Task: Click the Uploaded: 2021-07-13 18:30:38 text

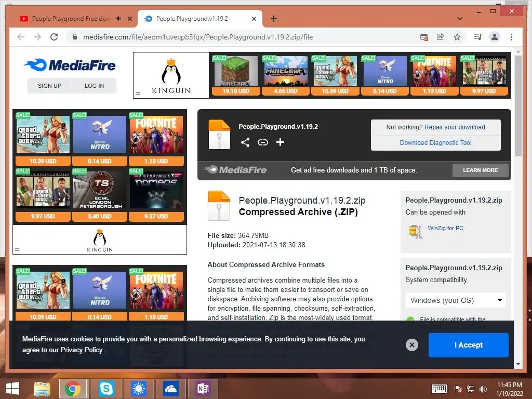Action: [x=256, y=245]
